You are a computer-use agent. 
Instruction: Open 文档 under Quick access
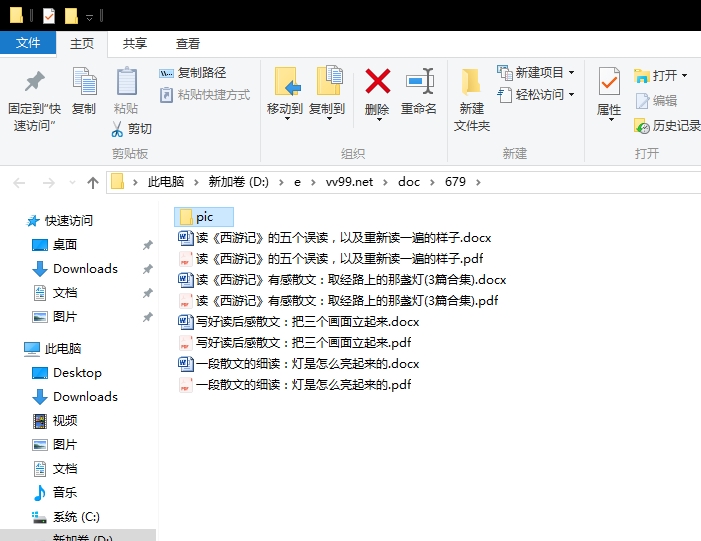pyautogui.click(x=55, y=293)
